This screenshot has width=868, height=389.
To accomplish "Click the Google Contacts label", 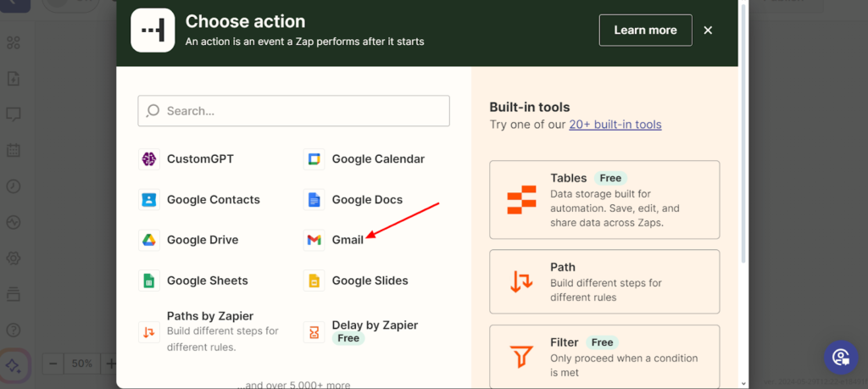I will pos(214,200).
